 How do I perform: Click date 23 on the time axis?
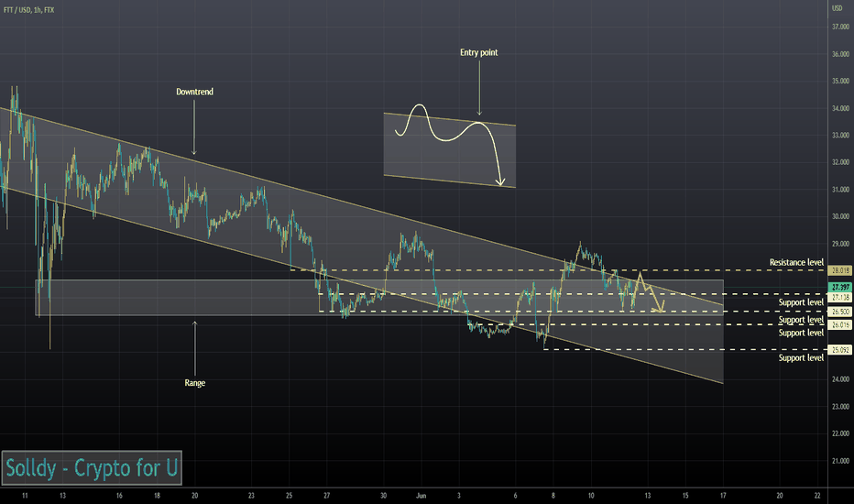pyautogui.click(x=251, y=496)
